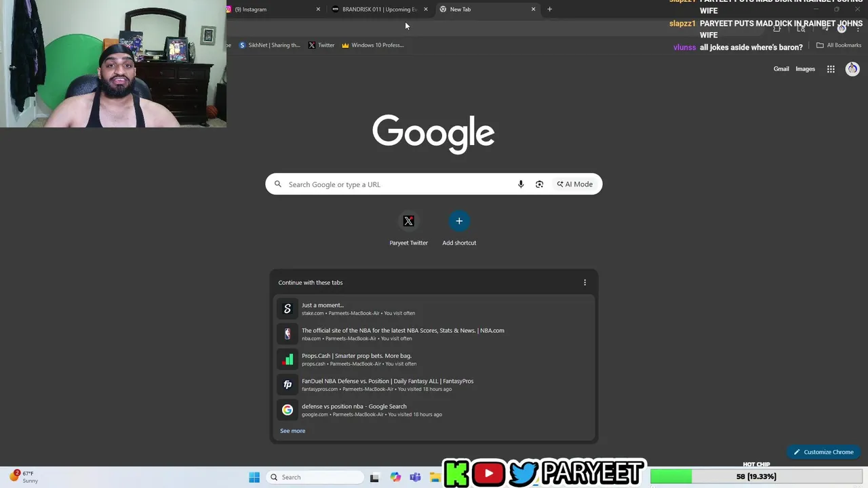Screen dimensions: 868x488
Task: Close the Instagram tab
Action: pos(318,9)
